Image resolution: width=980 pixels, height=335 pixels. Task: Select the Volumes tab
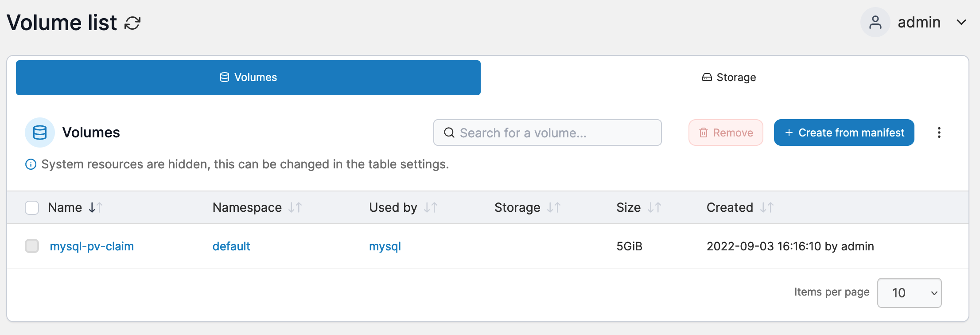[248, 78]
